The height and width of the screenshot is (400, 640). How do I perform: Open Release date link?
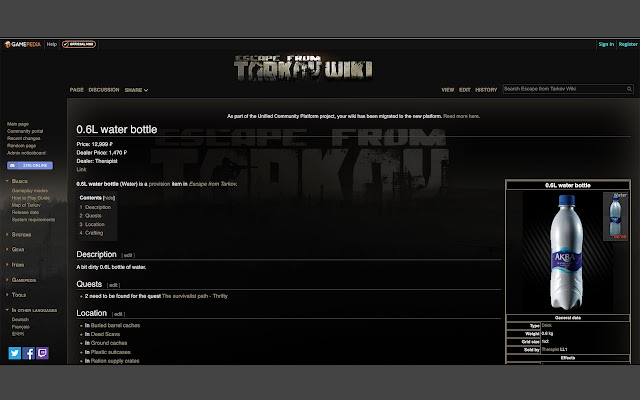pyautogui.click(x=25, y=212)
